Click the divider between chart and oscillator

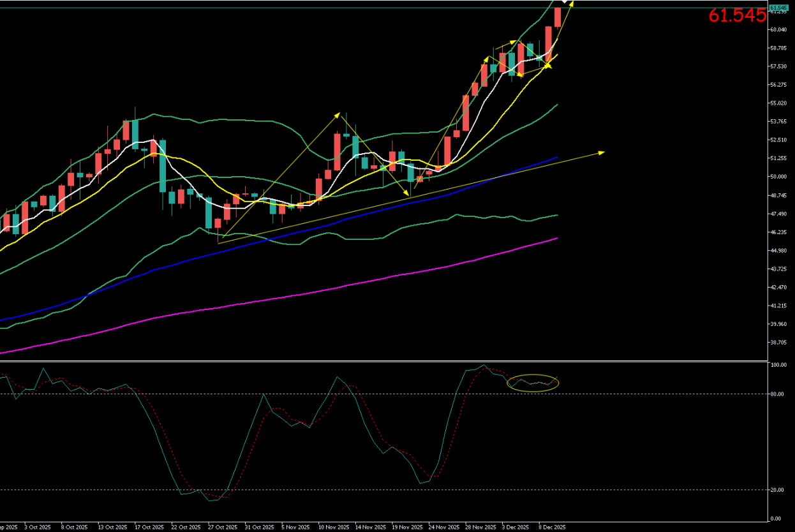click(383, 362)
